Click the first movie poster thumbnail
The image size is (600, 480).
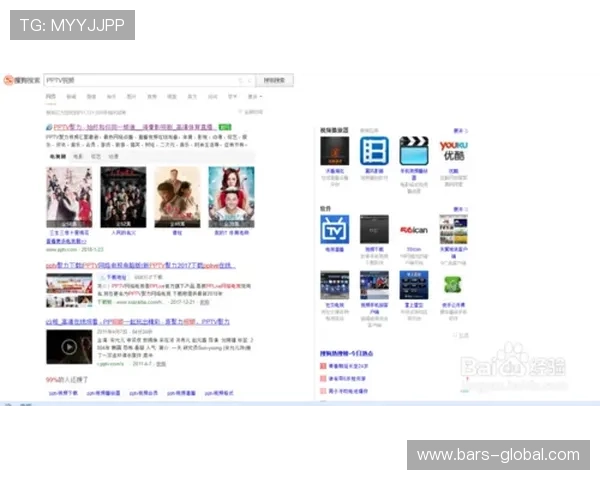(69, 197)
